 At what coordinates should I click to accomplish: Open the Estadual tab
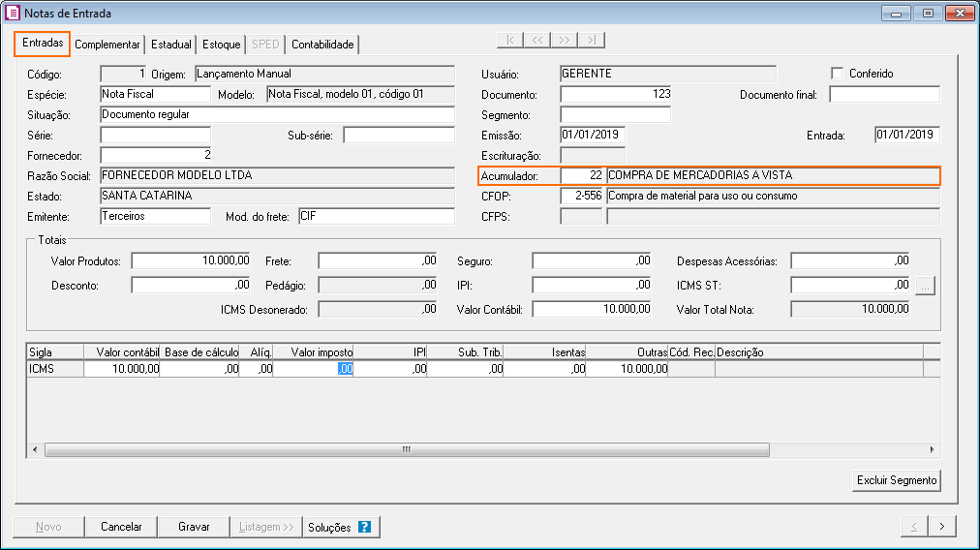(x=170, y=45)
